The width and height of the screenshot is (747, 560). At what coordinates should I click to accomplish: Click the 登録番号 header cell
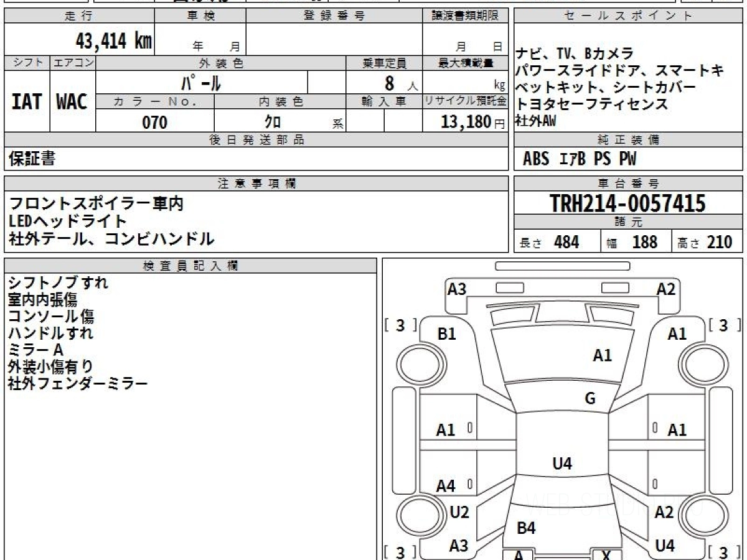pos(334,16)
